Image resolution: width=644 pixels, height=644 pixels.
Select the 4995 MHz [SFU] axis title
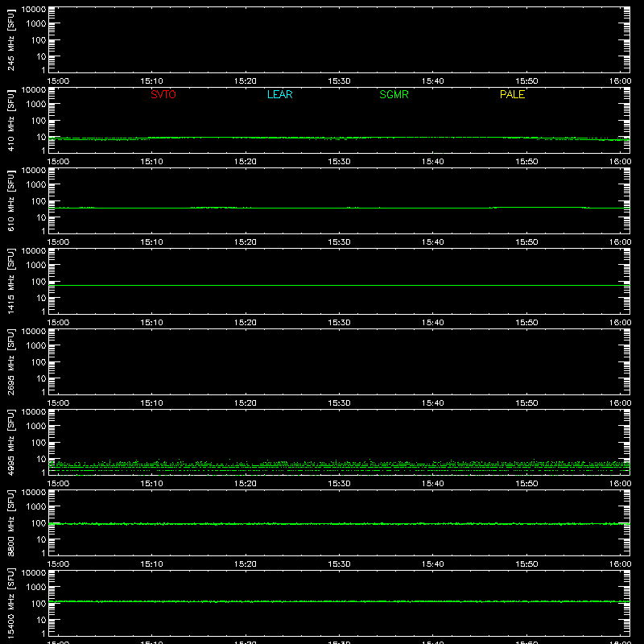click(10, 442)
